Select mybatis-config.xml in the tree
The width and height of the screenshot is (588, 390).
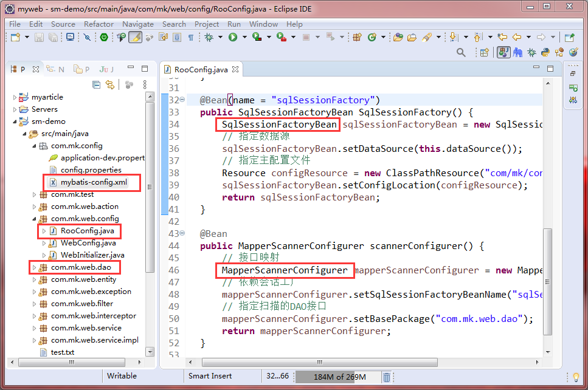pos(94,182)
